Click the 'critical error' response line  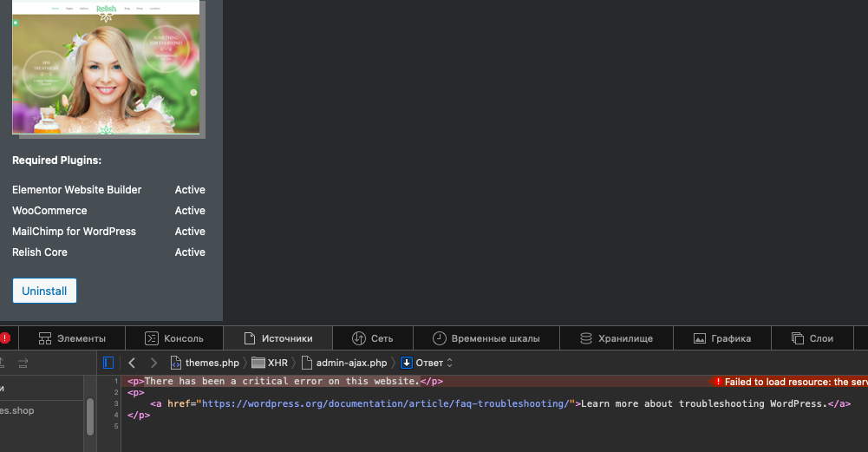coord(285,381)
